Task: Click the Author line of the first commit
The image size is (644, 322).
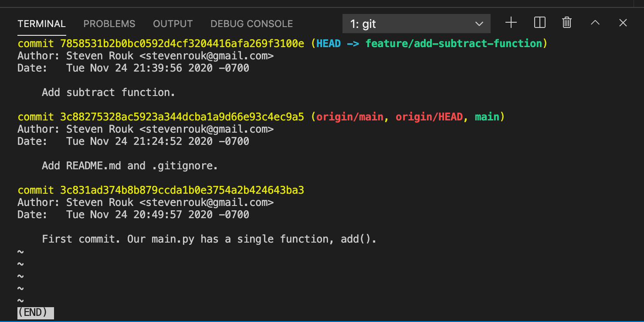Action: [x=146, y=56]
